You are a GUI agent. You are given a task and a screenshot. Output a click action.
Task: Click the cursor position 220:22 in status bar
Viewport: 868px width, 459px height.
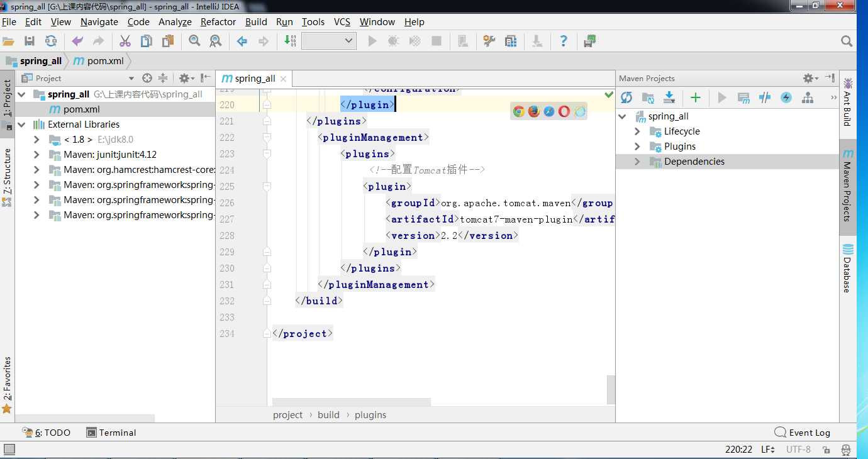739,450
